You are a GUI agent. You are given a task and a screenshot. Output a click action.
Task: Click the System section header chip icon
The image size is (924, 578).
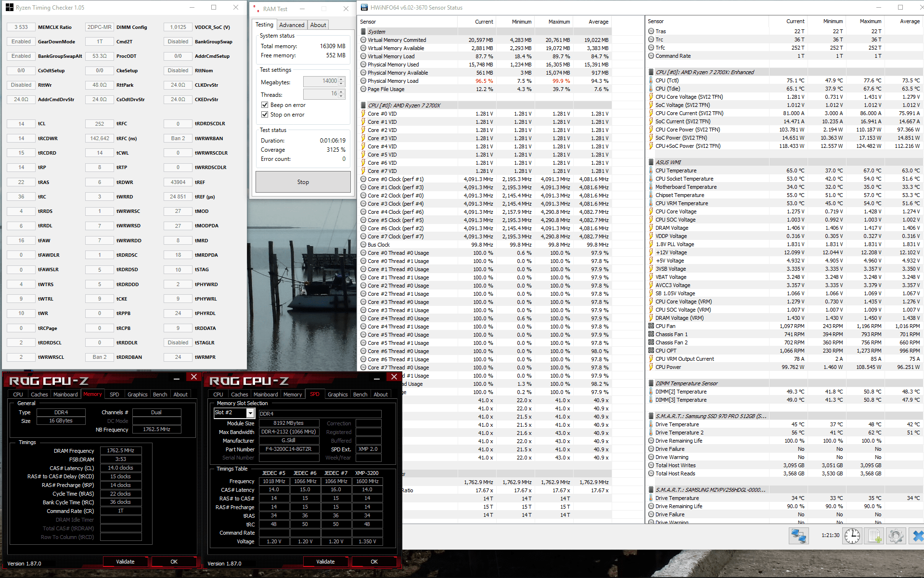coord(363,31)
